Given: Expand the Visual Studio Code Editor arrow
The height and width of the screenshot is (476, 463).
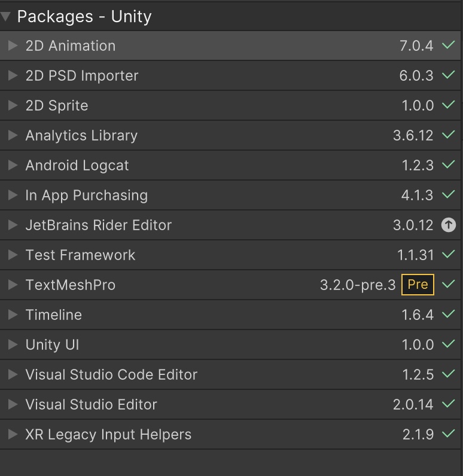Looking at the screenshot, I should click(13, 374).
